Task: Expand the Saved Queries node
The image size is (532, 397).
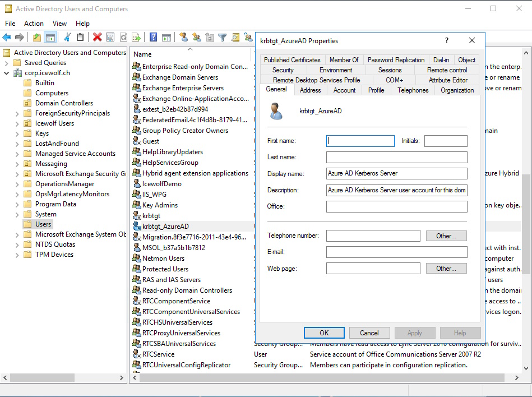Action: (6, 63)
